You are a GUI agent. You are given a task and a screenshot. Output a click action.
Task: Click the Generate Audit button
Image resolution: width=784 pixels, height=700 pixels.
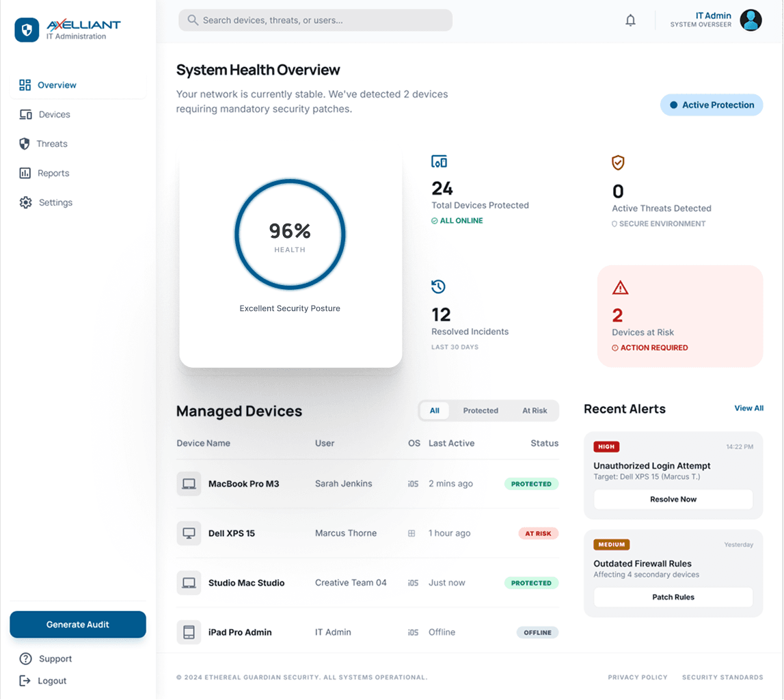click(78, 625)
